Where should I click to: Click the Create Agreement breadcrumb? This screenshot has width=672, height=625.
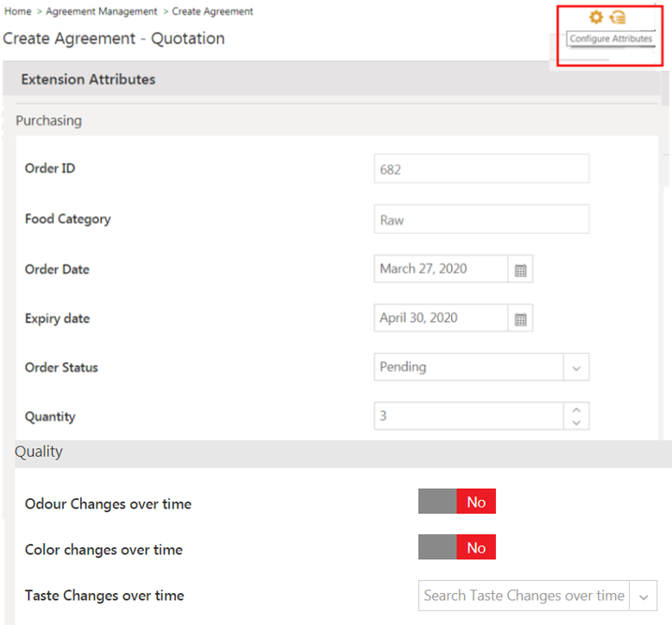212,11
